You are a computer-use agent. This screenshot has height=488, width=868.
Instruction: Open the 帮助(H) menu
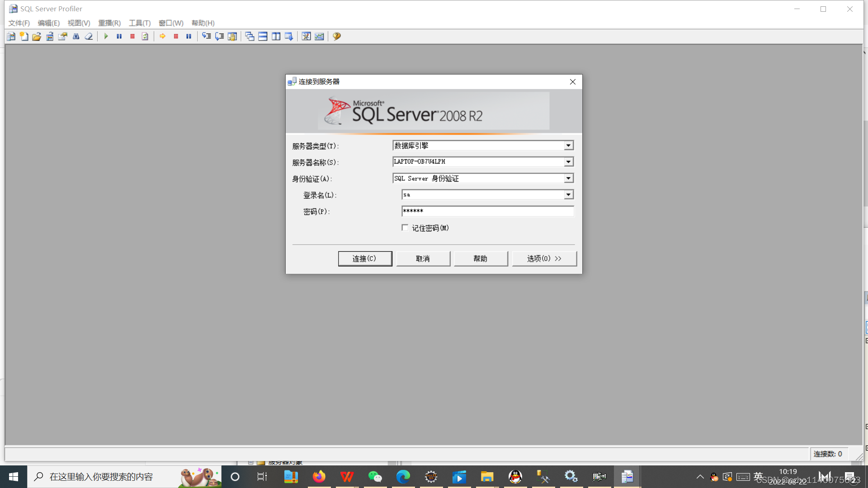pyautogui.click(x=203, y=23)
